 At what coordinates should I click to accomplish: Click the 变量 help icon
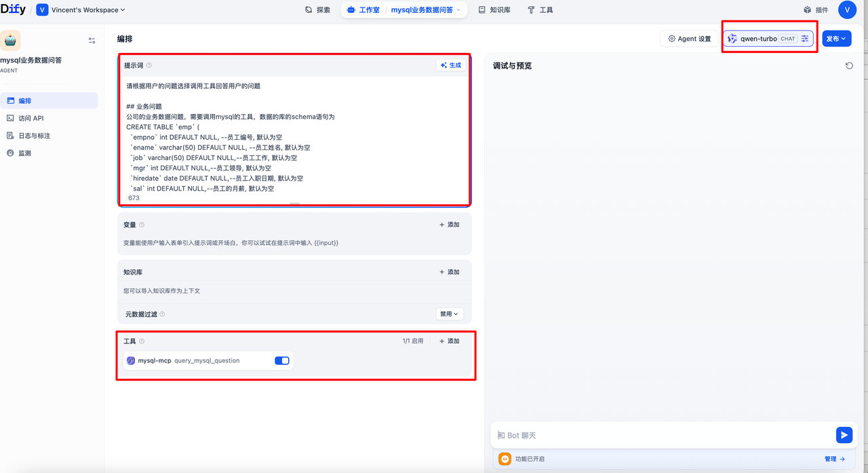point(142,225)
